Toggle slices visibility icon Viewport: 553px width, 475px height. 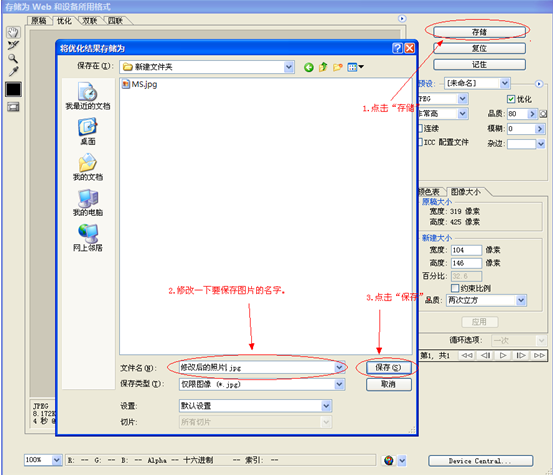pos(13,107)
